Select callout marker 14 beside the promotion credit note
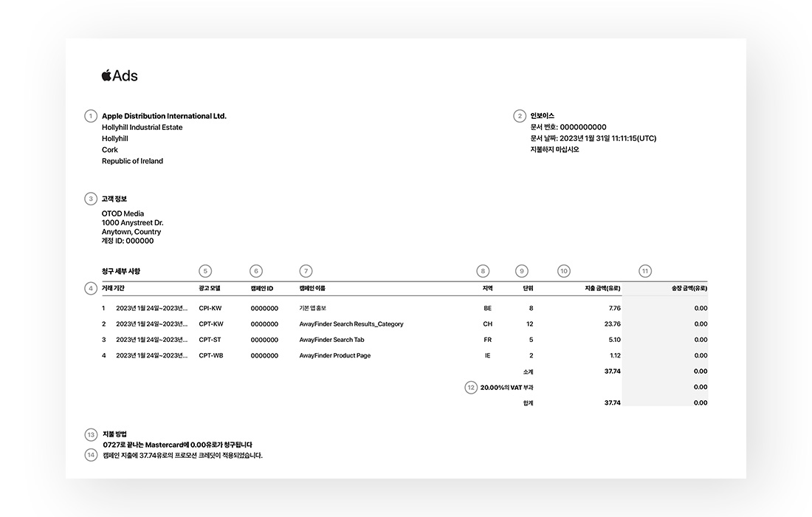 click(91, 455)
